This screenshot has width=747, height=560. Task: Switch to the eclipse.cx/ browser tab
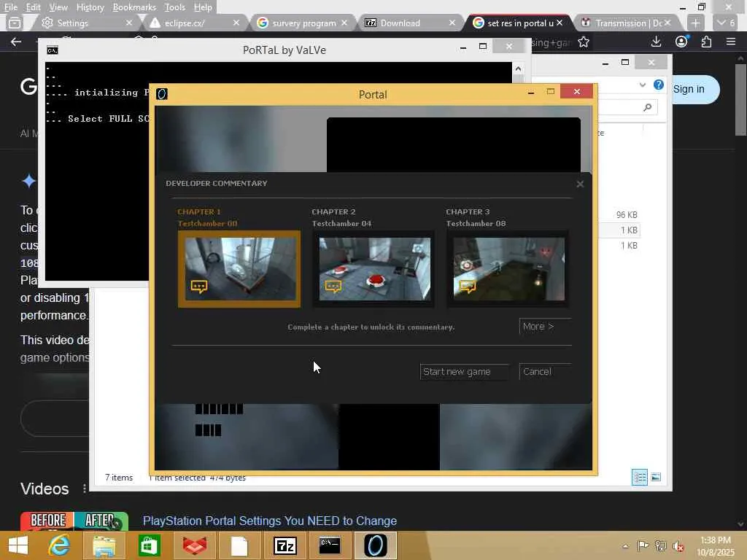190,23
